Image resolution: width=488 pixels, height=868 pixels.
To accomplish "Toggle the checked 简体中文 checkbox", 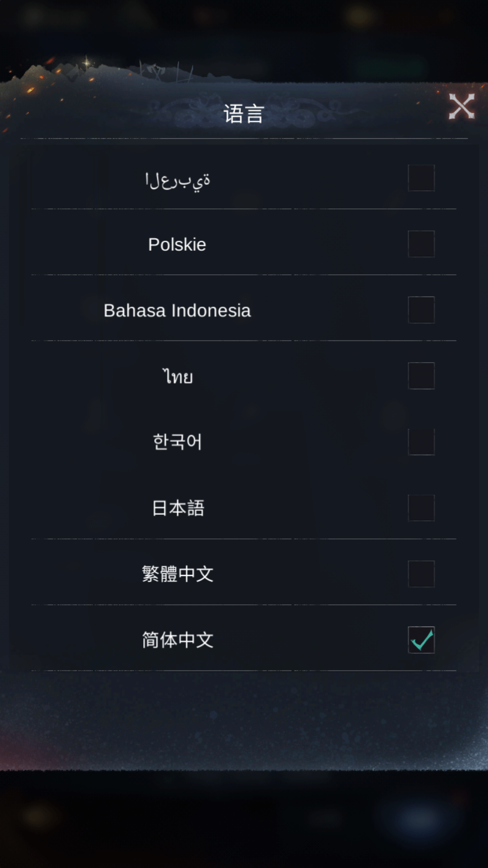I will [x=421, y=640].
